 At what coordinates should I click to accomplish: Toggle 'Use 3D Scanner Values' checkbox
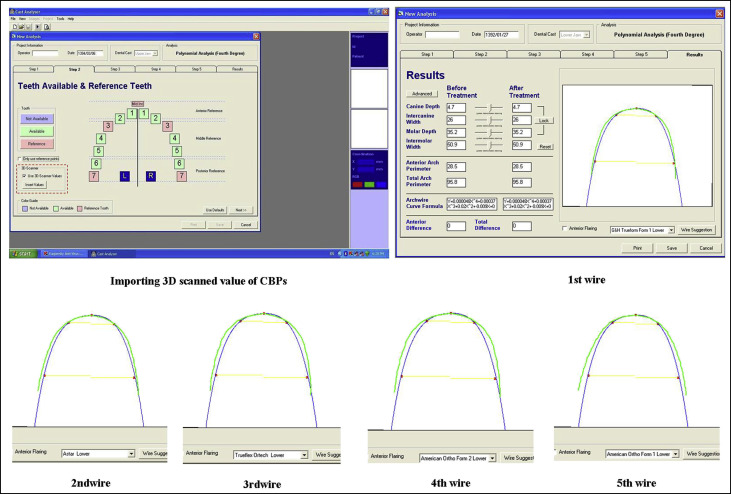24,176
